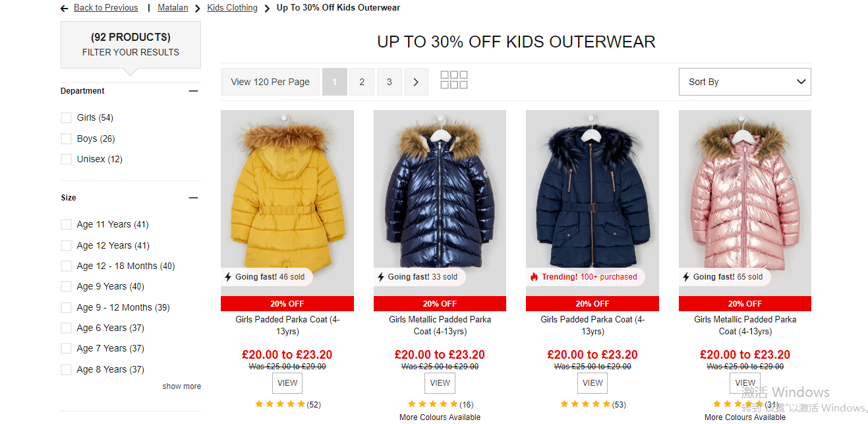The image size is (868, 424).
Task: Go to next page arrow in pagination
Action: click(416, 82)
